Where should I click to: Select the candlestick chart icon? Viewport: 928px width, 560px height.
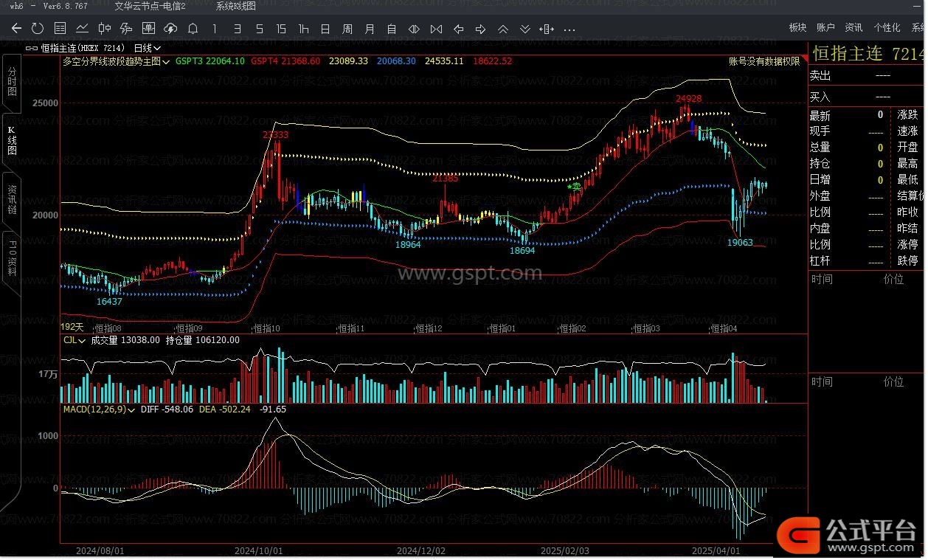(105, 29)
